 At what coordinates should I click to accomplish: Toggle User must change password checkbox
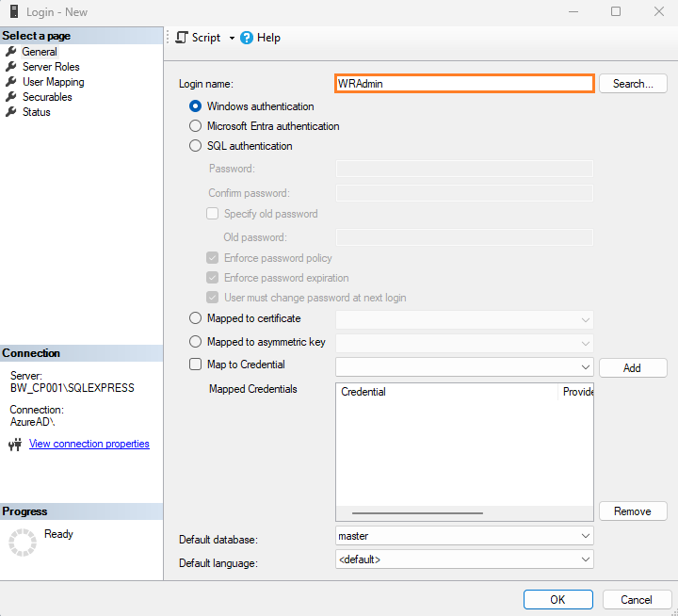click(212, 298)
